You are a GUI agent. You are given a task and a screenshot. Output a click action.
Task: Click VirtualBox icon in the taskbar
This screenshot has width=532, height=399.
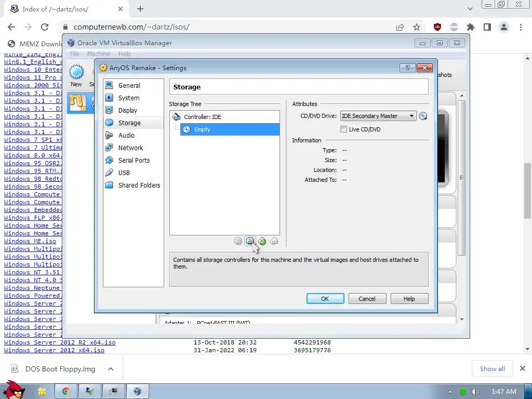pos(137,391)
